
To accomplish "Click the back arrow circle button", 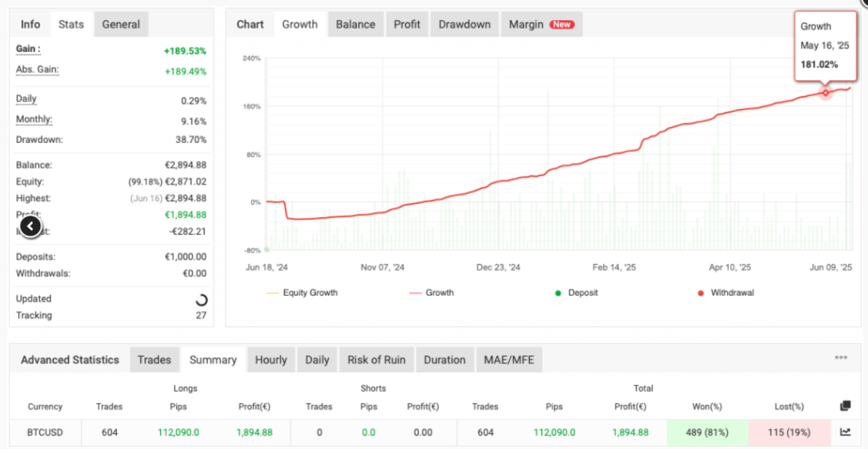I will point(30,227).
